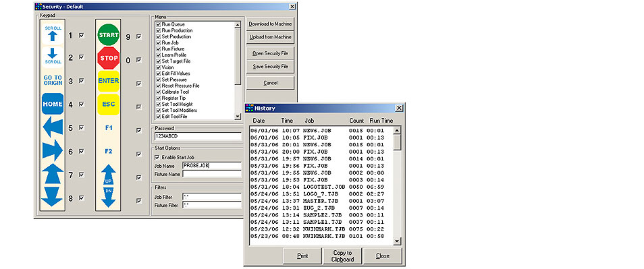Click the Print button in History

pyautogui.click(x=302, y=256)
